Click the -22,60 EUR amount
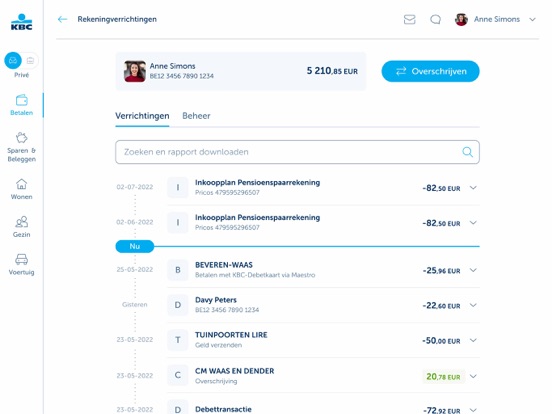This screenshot has height=414, width=552. pyautogui.click(x=441, y=305)
